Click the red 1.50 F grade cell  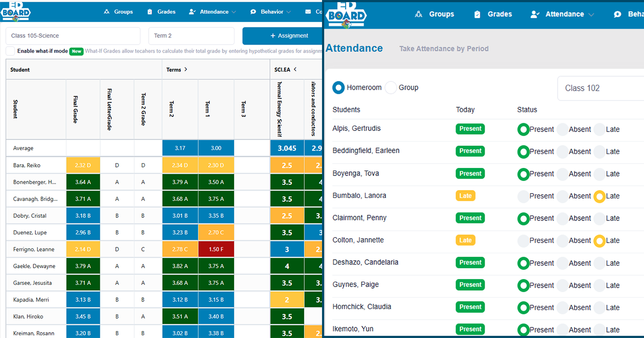click(216, 249)
